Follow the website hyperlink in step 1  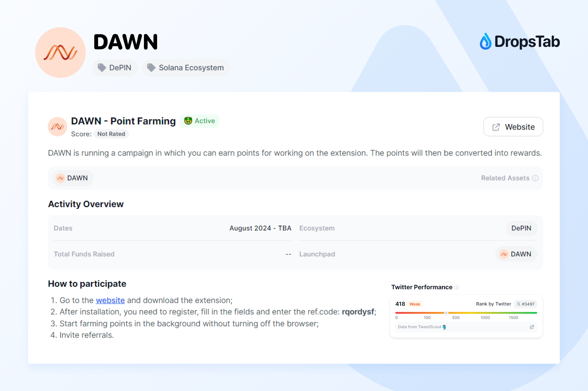pyautogui.click(x=110, y=300)
